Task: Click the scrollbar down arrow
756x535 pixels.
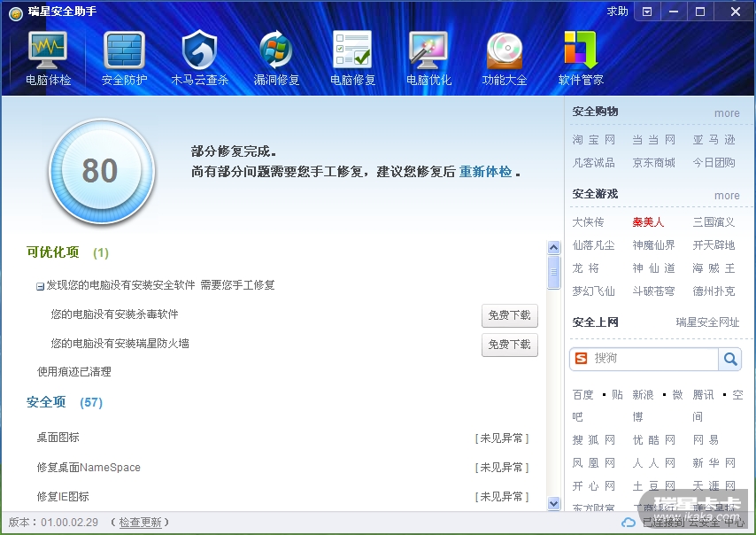Action: click(553, 504)
